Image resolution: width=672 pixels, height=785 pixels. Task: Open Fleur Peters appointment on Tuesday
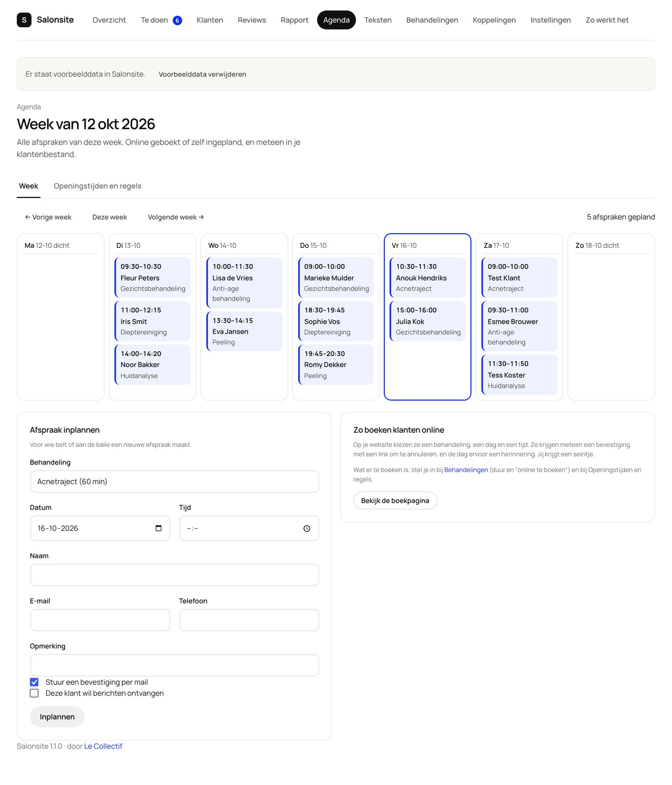[x=152, y=278]
